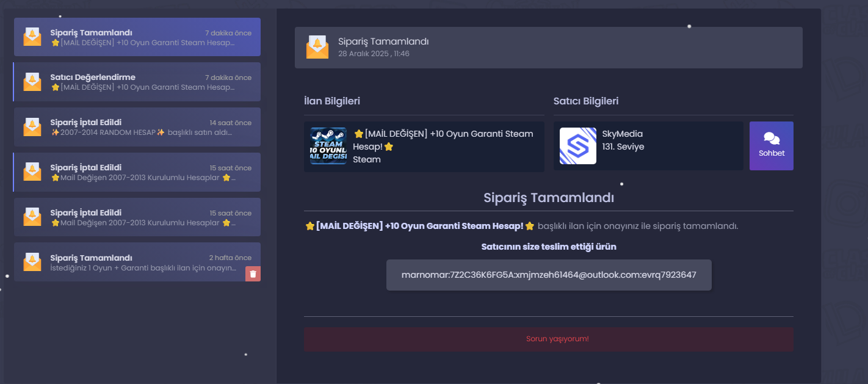Click the delivered account credentials box
Image resolution: width=868 pixels, height=384 pixels.
pos(549,275)
